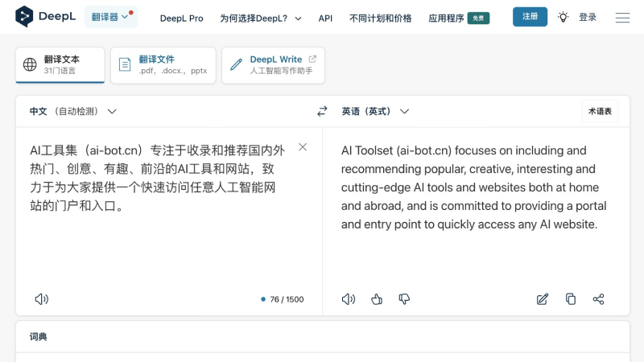Expand the 翻译器 dropdown

[x=110, y=17]
